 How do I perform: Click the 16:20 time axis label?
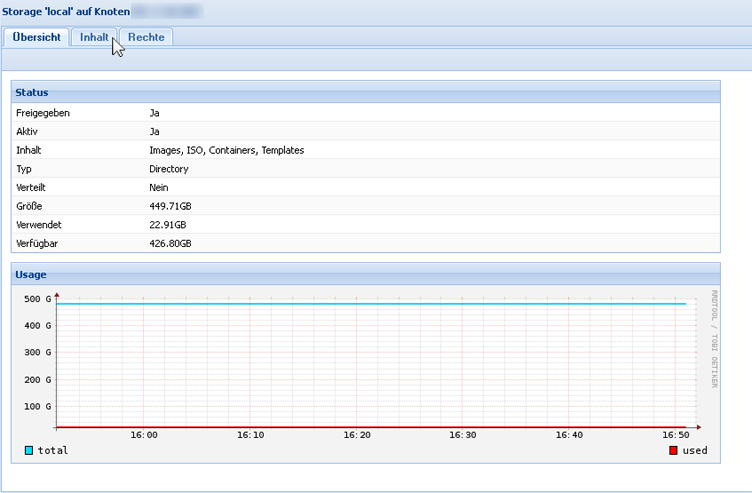click(357, 435)
